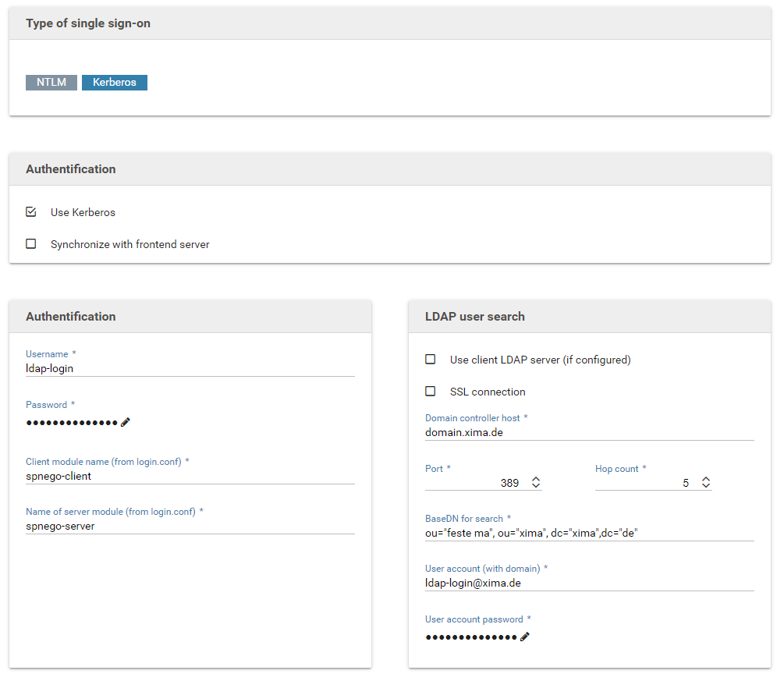This screenshot has height=681, width=784.
Task: Decrease Hop count with down arrow
Action: click(706, 487)
